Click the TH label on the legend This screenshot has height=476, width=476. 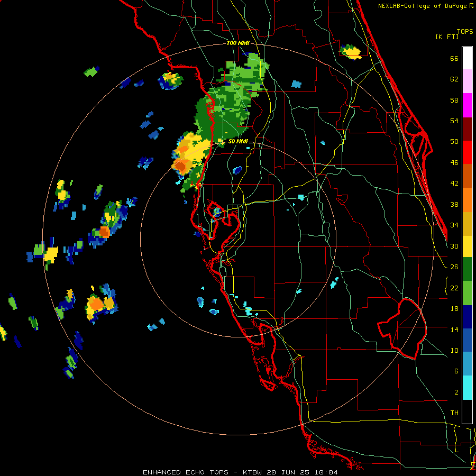point(454,413)
